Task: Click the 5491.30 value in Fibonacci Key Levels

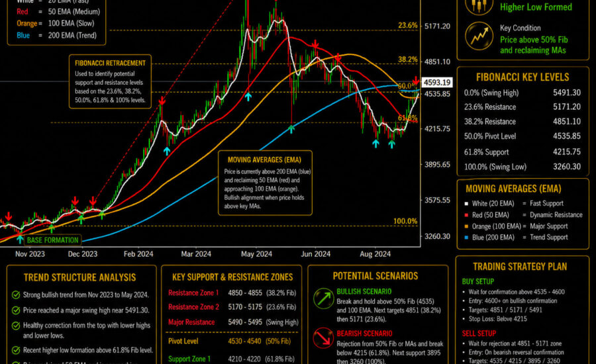Action: tap(567, 93)
